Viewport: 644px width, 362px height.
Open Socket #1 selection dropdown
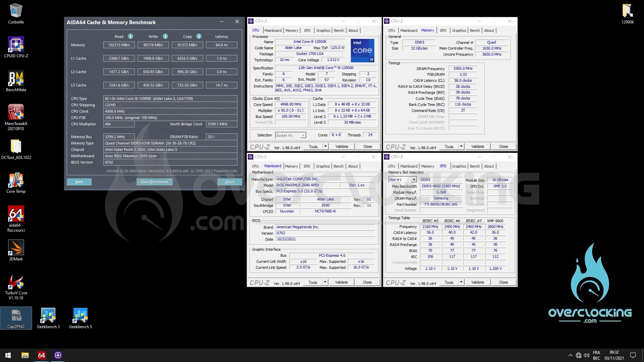[290, 135]
